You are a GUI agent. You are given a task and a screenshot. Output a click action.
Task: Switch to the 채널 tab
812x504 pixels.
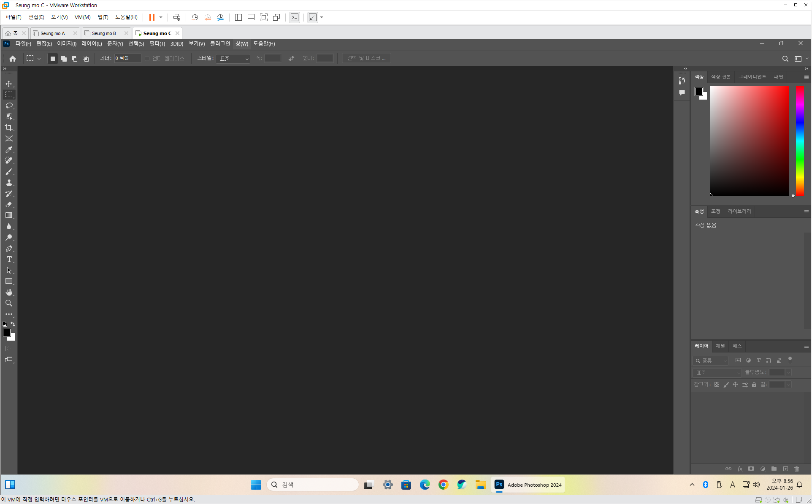[x=720, y=346]
